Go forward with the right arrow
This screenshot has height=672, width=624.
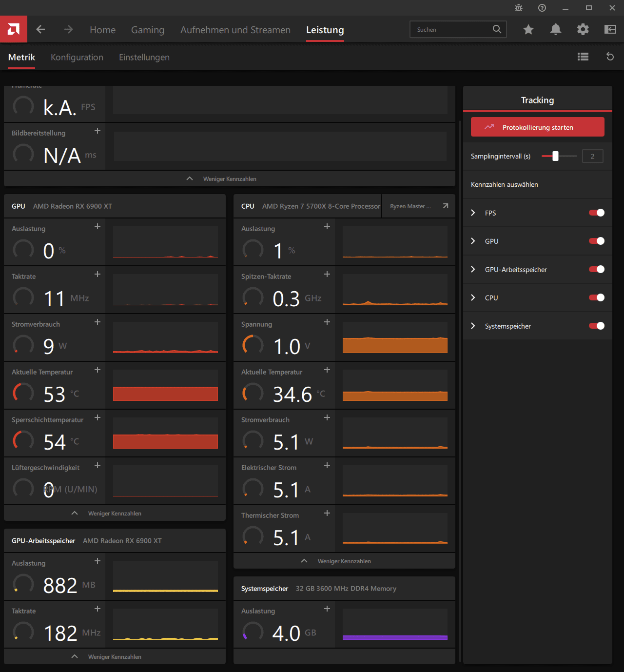[x=68, y=30]
